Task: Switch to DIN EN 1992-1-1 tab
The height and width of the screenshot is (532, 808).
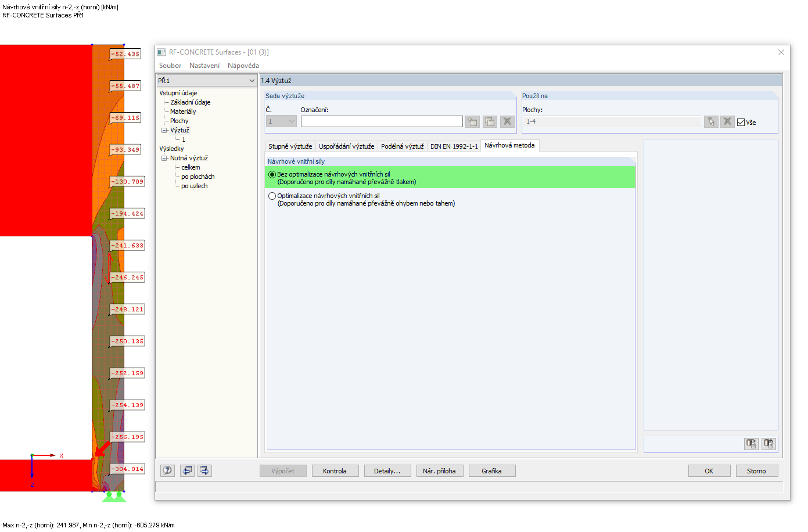Action: click(454, 146)
